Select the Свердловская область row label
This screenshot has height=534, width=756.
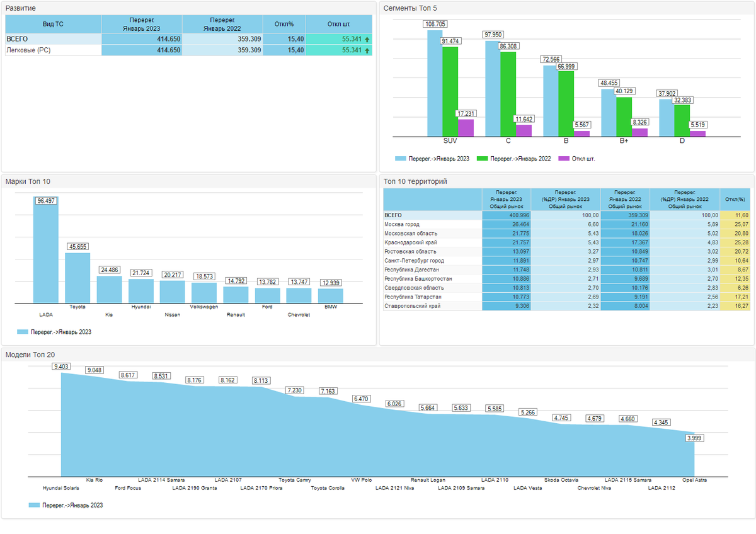[413, 288]
